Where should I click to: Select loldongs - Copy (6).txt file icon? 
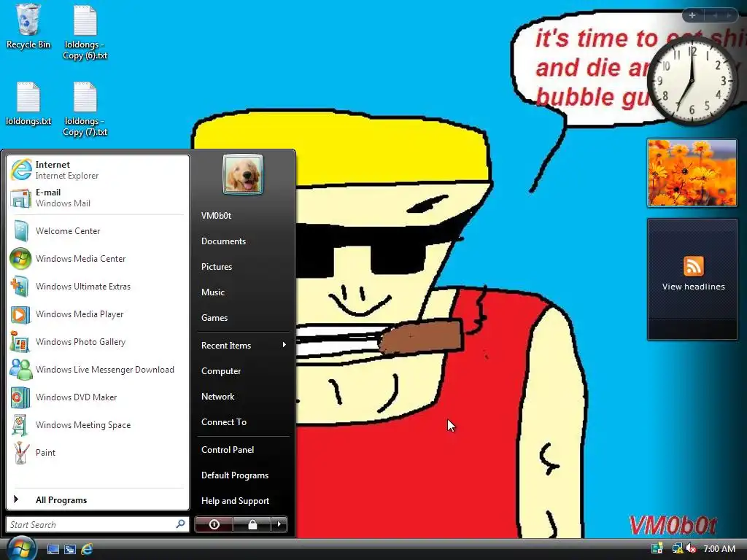(85, 32)
